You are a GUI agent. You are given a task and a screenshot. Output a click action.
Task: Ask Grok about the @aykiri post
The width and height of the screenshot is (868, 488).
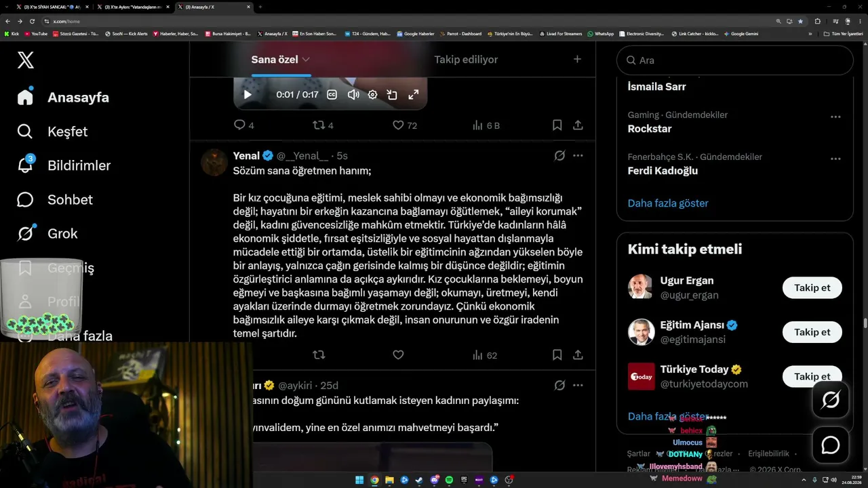coord(559,386)
